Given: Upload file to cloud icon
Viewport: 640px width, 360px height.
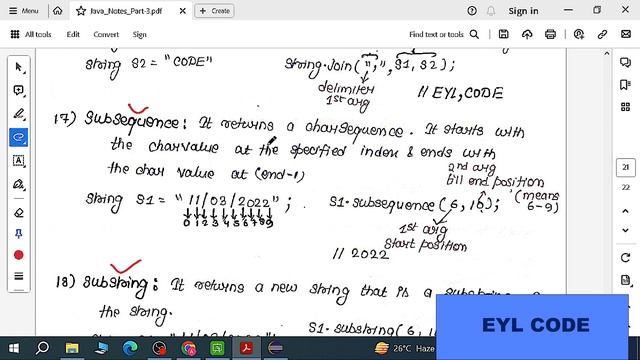Looking at the screenshot, I should click(x=527, y=34).
